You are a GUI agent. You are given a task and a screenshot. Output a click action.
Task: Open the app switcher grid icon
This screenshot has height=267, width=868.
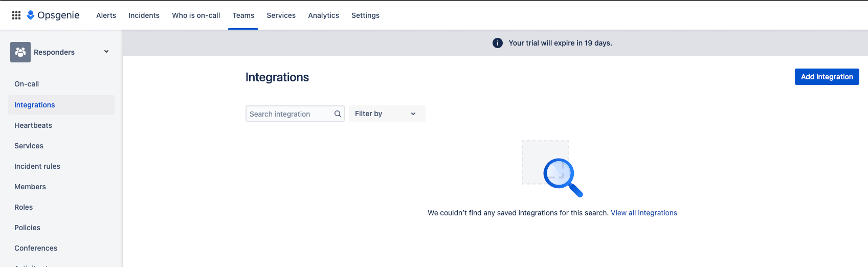pos(16,15)
